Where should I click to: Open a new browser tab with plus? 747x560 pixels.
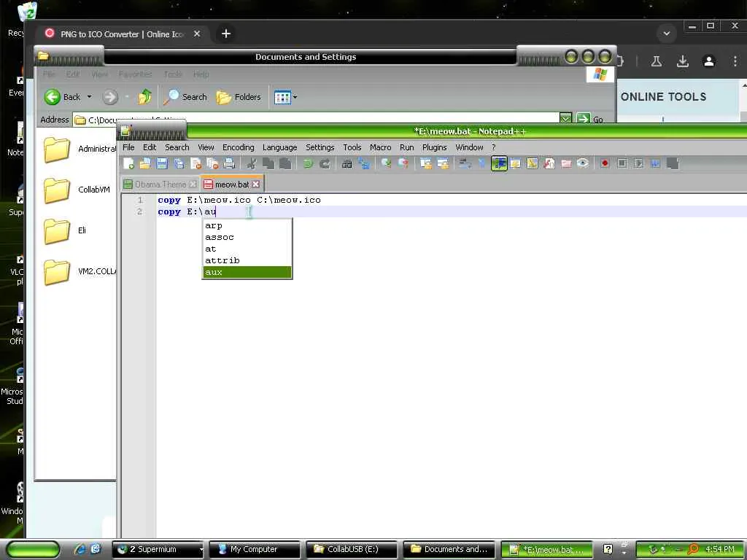point(226,34)
